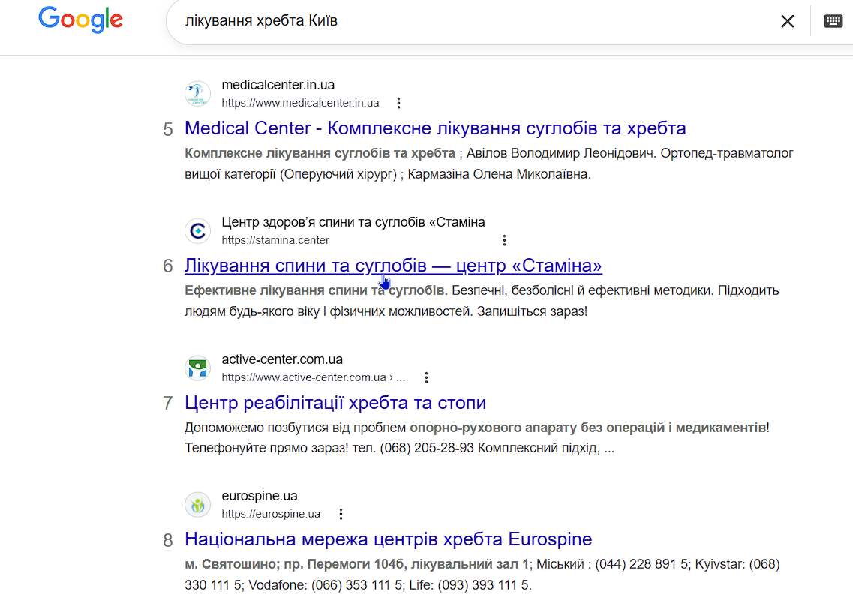Open the «Стаміна» center result link
Image resolution: width=853 pixels, height=616 pixels.
(393, 266)
